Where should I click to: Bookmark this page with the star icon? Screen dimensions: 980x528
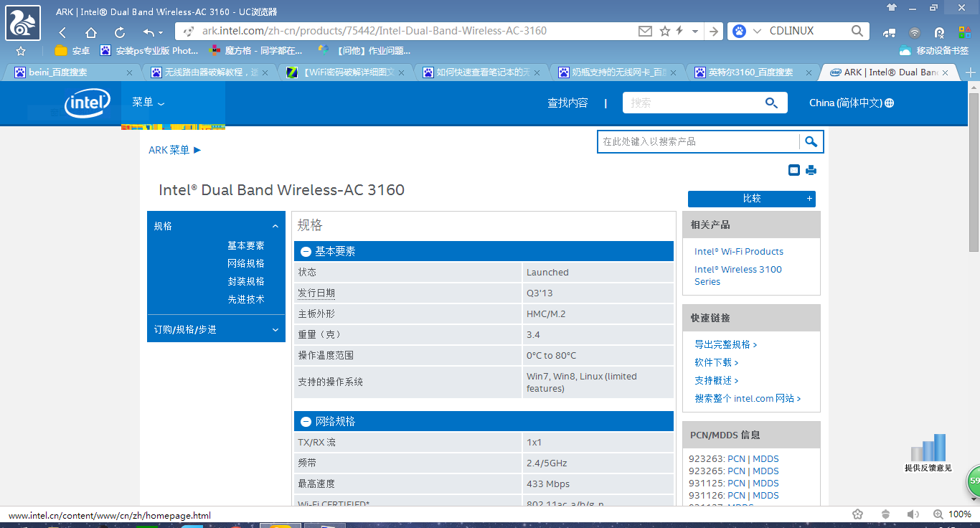tap(665, 31)
